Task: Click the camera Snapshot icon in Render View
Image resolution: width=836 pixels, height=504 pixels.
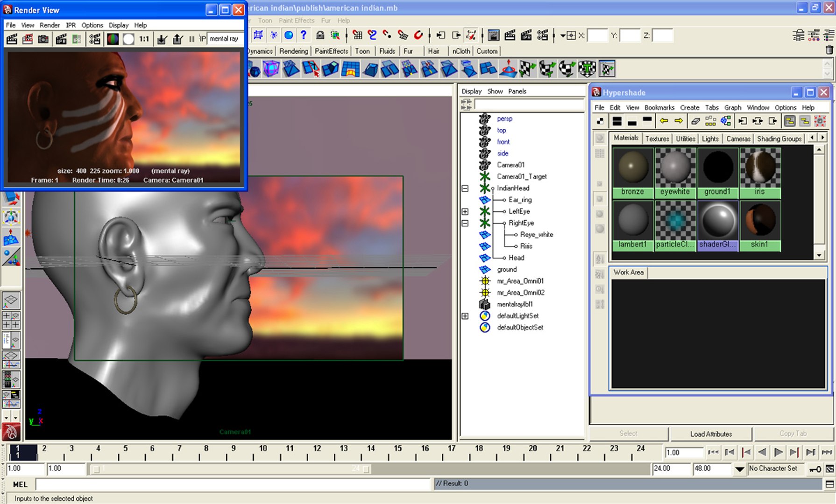Action: tap(43, 39)
